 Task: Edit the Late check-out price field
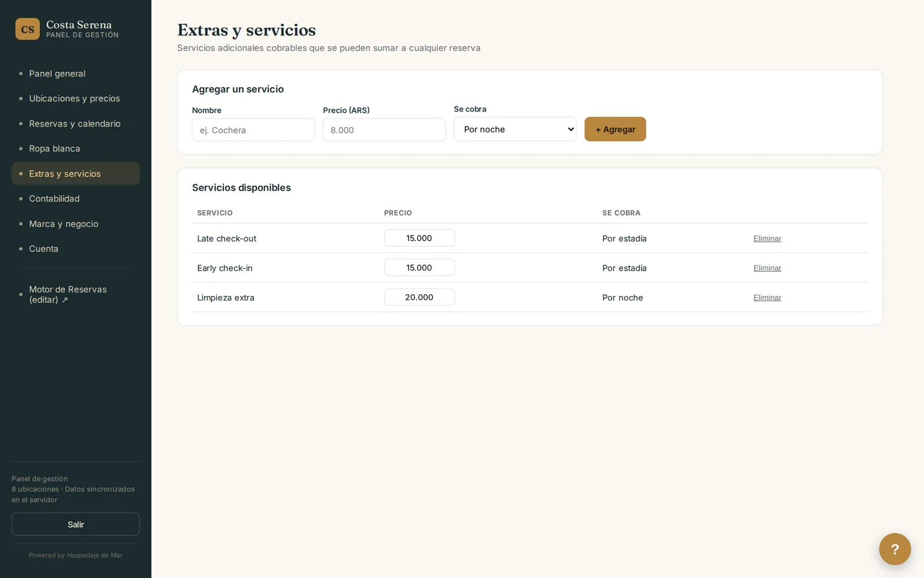click(419, 238)
